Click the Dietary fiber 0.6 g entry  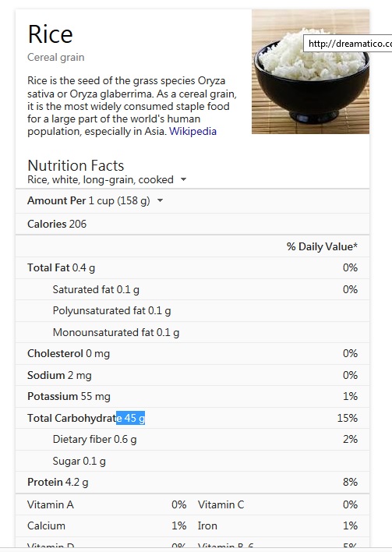(x=94, y=440)
